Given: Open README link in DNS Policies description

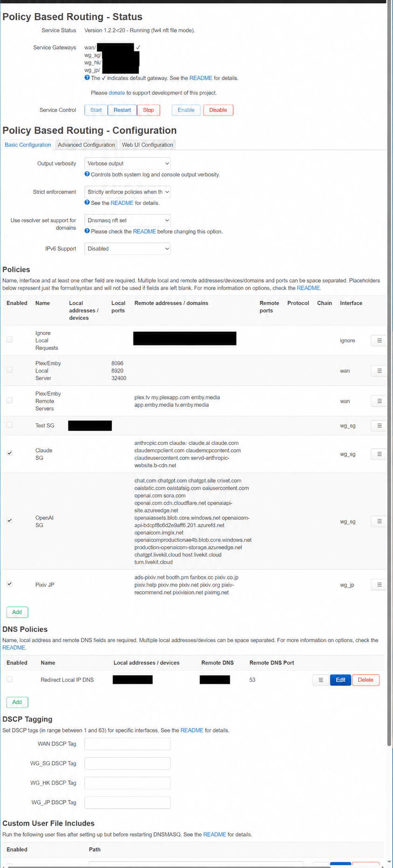Looking at the screenshot, I should coord(14,647).
